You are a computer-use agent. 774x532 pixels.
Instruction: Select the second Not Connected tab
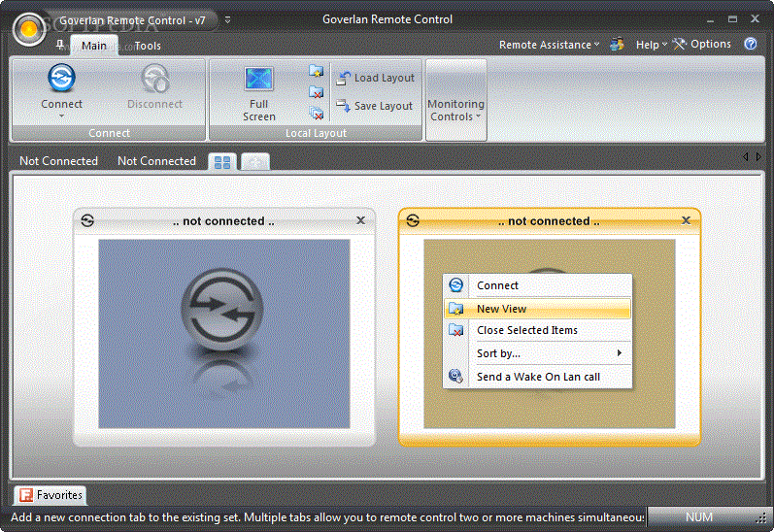pyautogui.click(x=157, y=161)
